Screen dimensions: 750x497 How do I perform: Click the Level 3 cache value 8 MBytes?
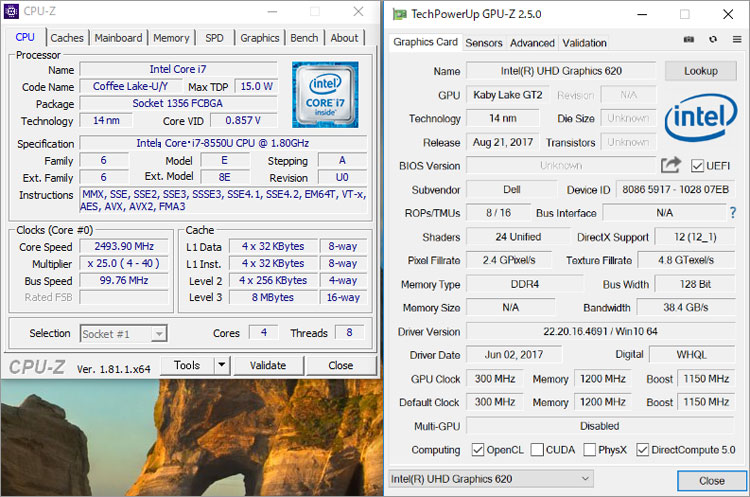[273, 297]
